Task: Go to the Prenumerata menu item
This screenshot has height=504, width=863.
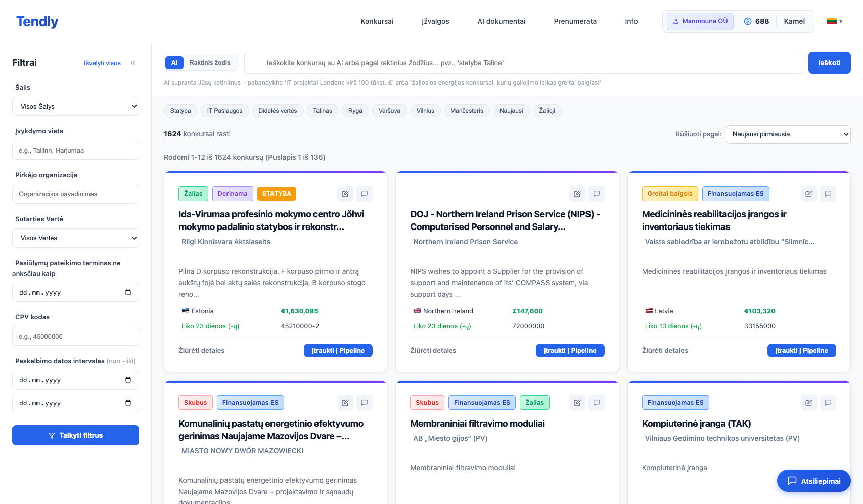Action: [575, 21]
